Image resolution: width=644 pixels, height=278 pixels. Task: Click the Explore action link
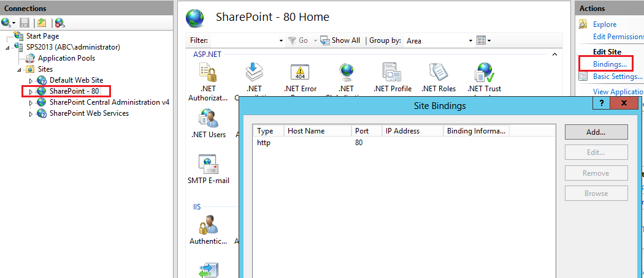point(605,24)
